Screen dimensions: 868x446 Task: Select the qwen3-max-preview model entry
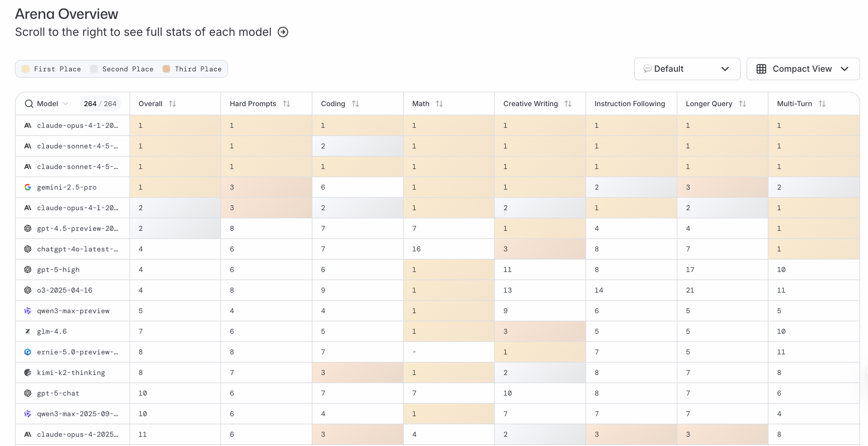[73, 311]
